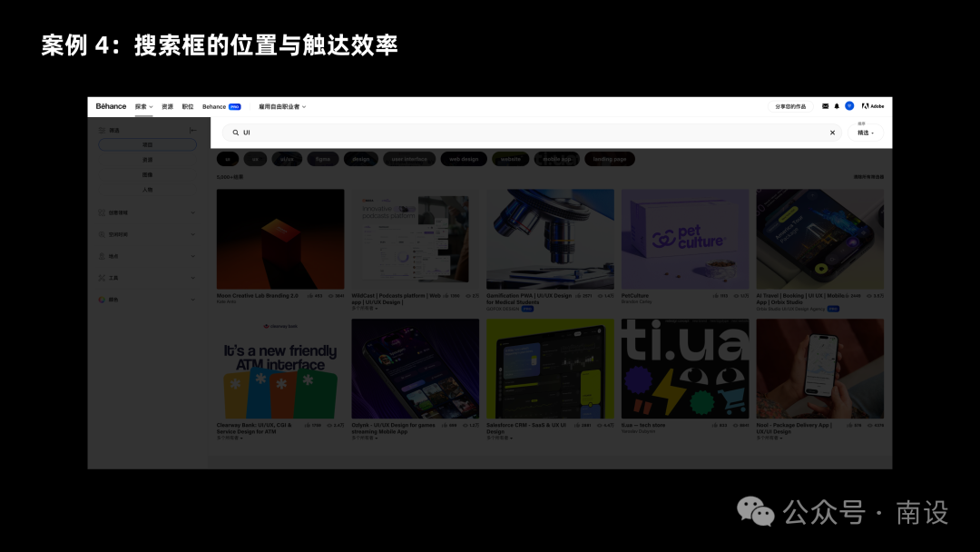Go to 资源 in the top navigation
This screenshot has height=552, width=980.
[x=168, y=107]
